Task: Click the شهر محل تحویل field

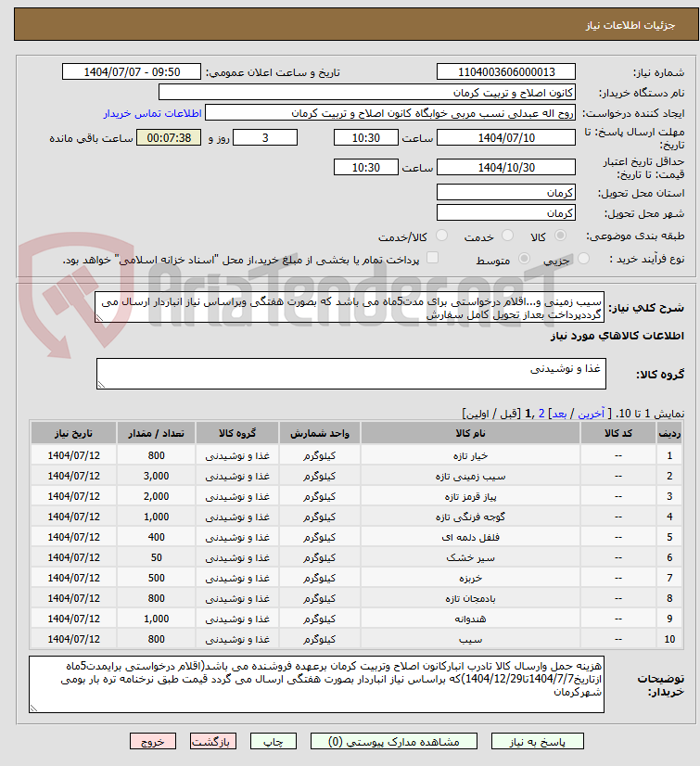Action: pos(506,213)
